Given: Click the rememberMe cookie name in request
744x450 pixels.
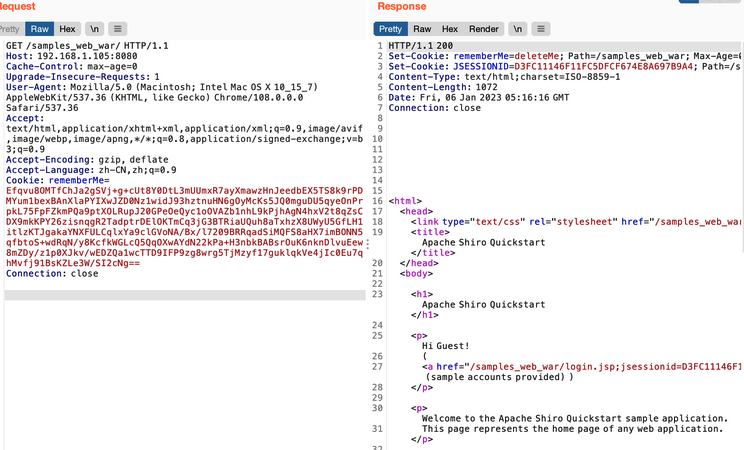Looking at the screenshot, I should (x=76, y=180).
